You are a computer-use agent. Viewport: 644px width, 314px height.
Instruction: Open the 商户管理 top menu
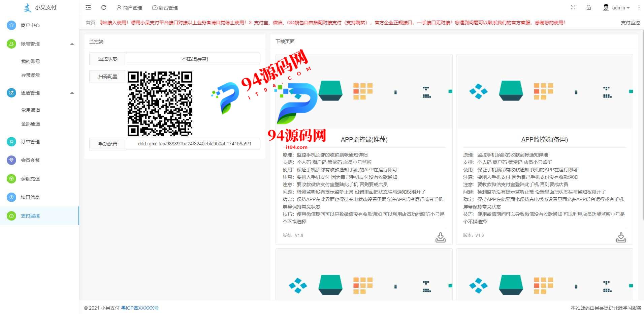(129, 7)
